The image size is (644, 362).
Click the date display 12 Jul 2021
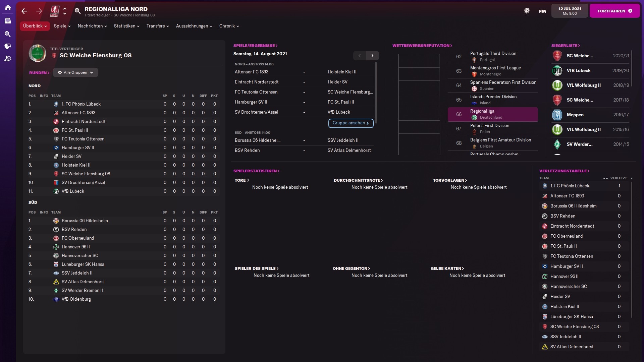[x=570, y=11]
